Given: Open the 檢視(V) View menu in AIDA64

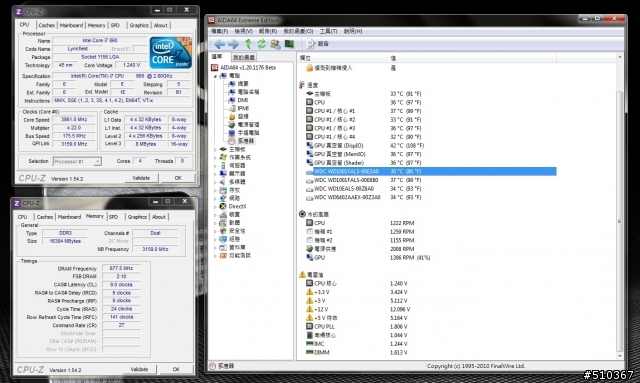Looking at the screenshot, I should pyautogui.click(x=243, y=31).
